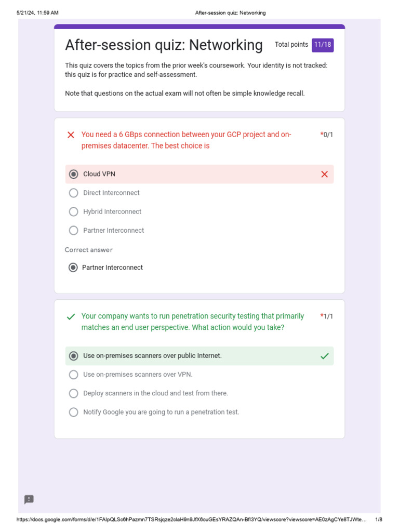Click the green checkmark beside penetration question
Viewport: 399px width, 532px height.
(71, 316)
